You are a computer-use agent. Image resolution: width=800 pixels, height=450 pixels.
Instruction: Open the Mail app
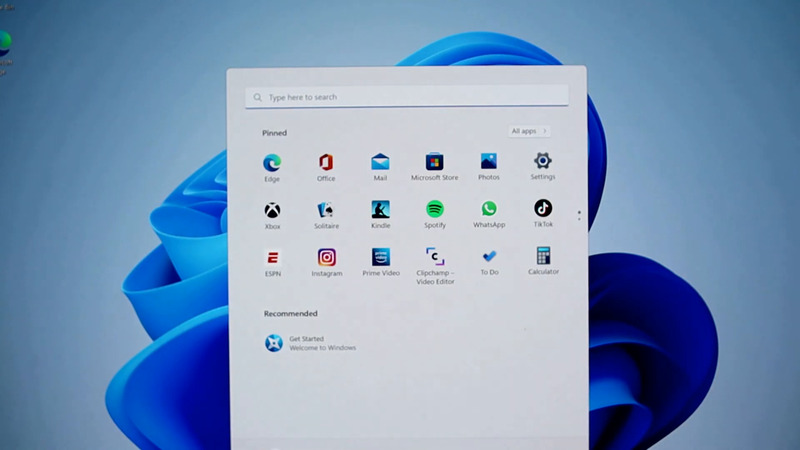point(380,163)
